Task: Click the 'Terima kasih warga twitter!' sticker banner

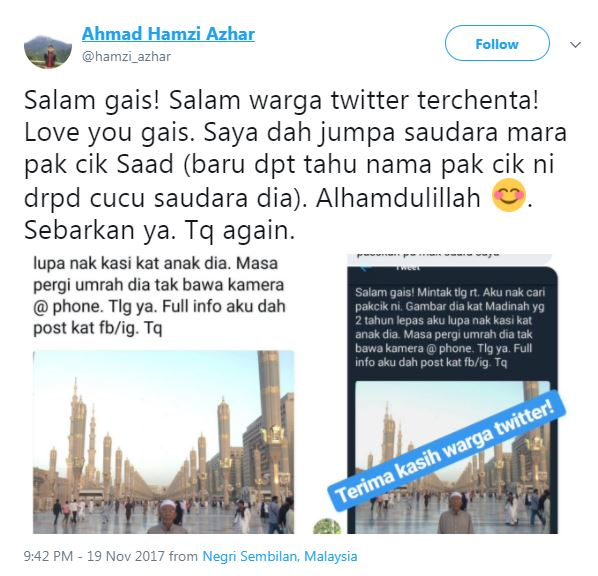Action: point(447,452)
